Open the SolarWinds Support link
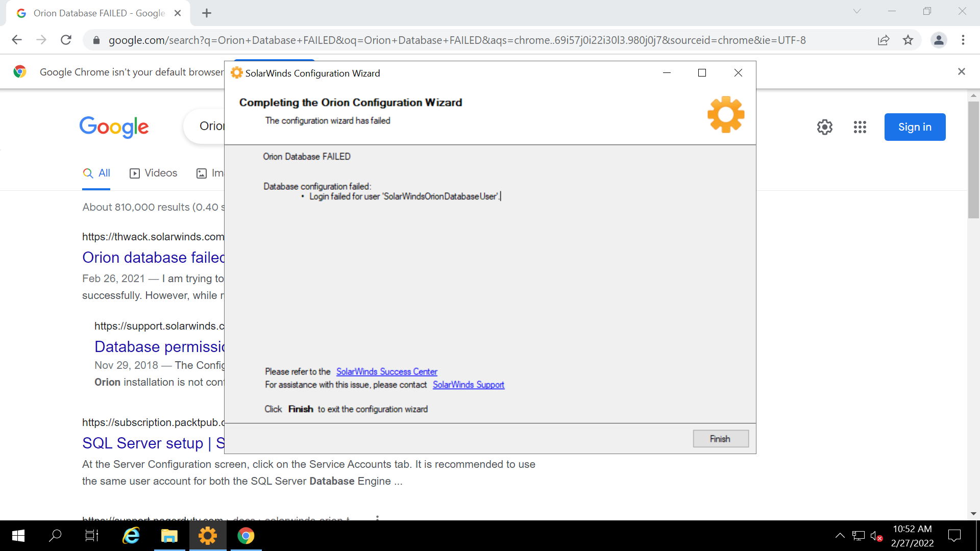The height and width of the screenshot is (551, 980). [468, 385]
